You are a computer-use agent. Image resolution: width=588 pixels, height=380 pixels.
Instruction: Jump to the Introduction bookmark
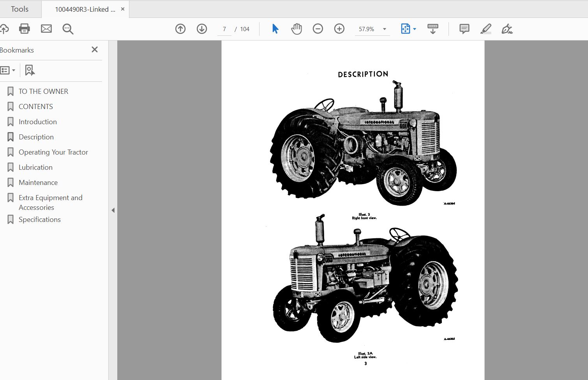38,122
